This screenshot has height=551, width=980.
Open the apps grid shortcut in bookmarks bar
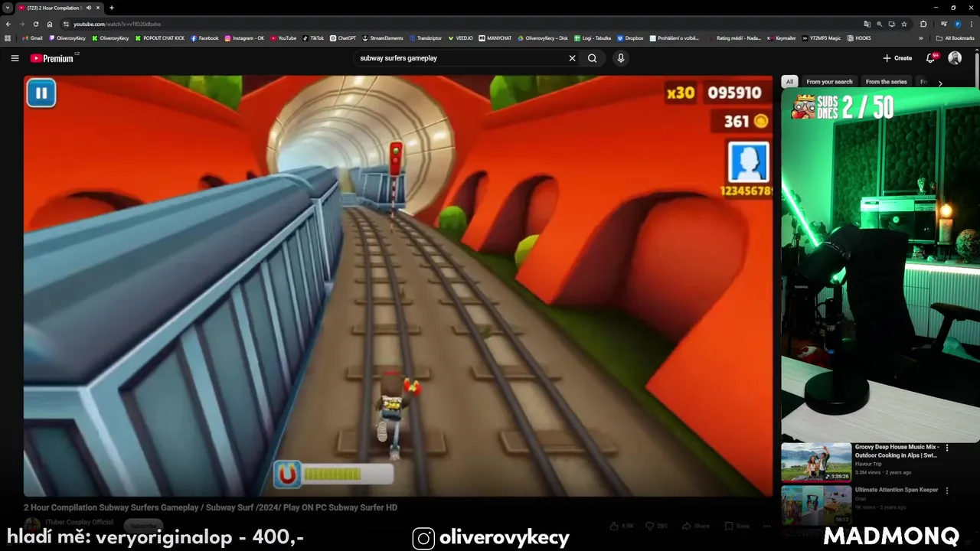coord(8,38)
